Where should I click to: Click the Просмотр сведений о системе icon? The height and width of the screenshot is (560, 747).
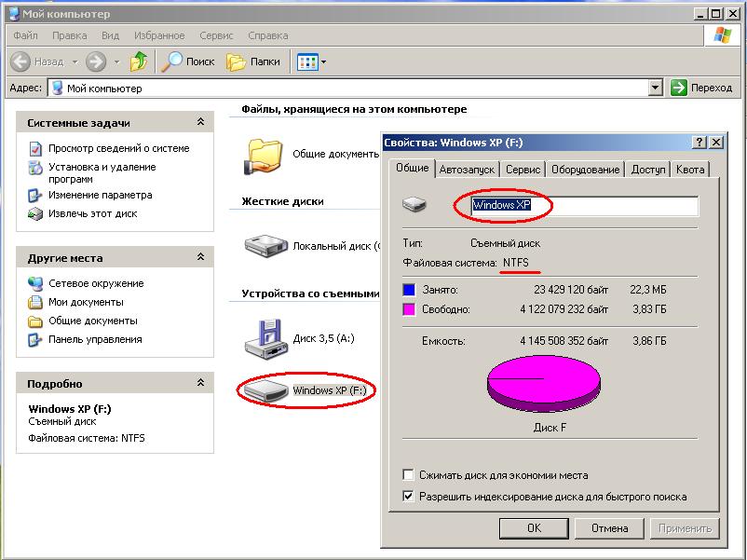(35, 149)
